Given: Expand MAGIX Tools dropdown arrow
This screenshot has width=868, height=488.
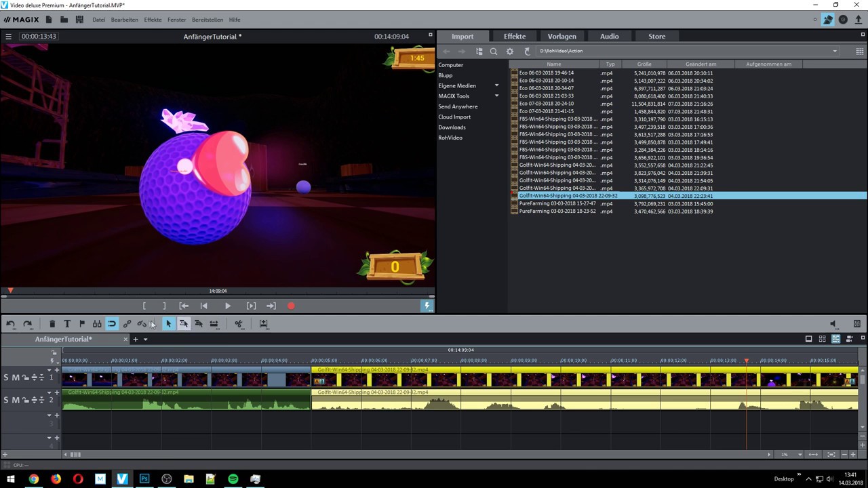Looking at the screenshot, I should pos(496,96).
